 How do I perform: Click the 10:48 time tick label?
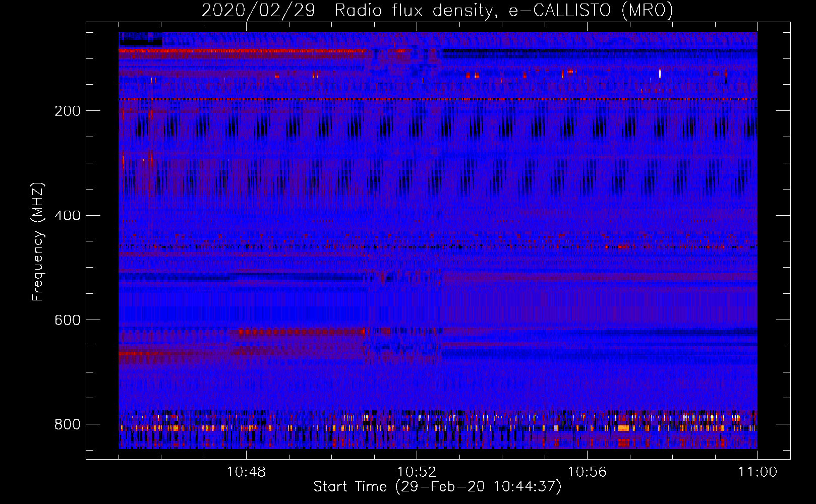tap(246, 472)
